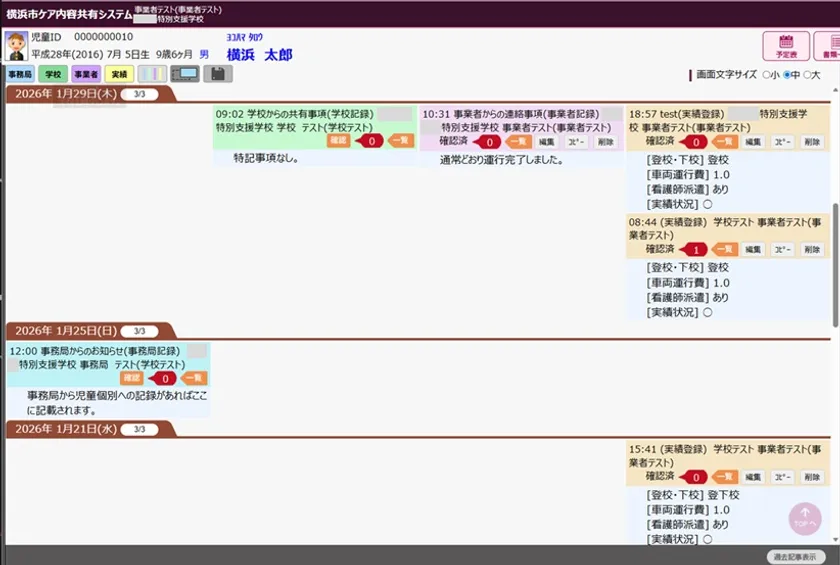Collapse the 2026年 1月29日(木) date header

tap(66, 94)
